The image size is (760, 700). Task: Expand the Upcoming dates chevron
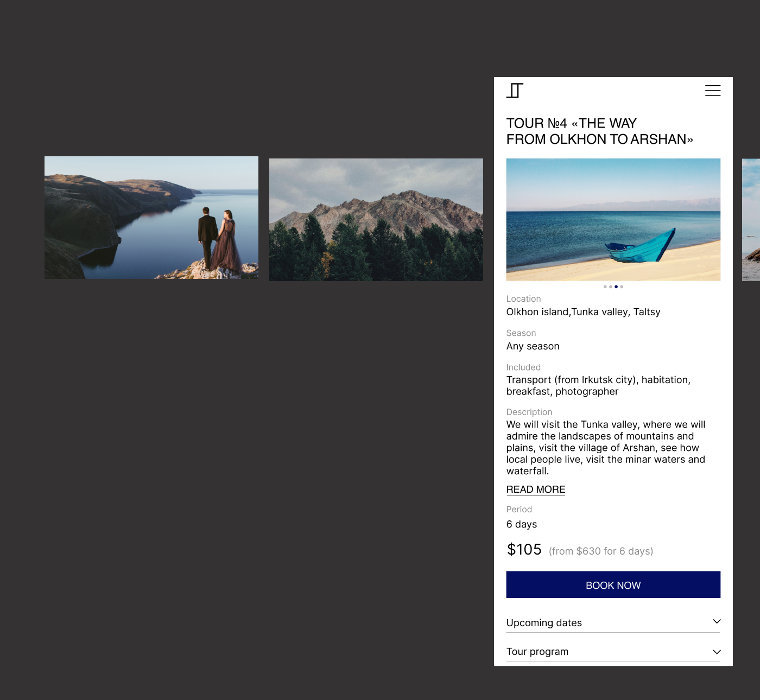(717, 621)
